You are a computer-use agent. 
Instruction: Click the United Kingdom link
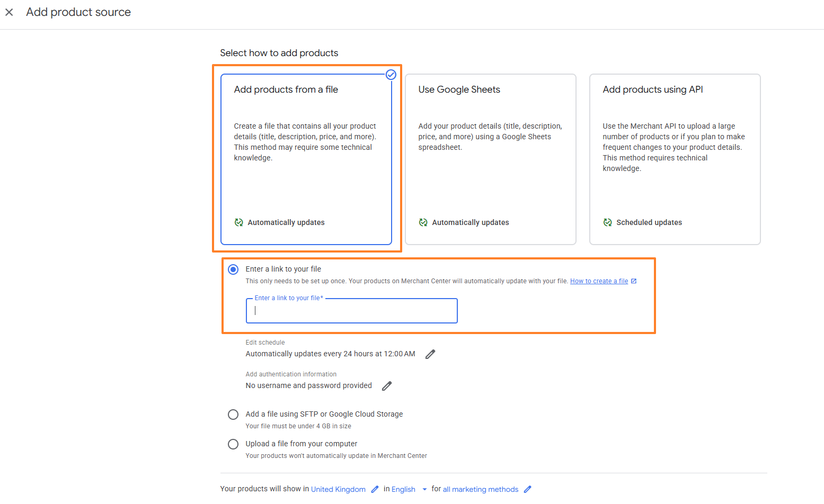(x=338, y=489)
